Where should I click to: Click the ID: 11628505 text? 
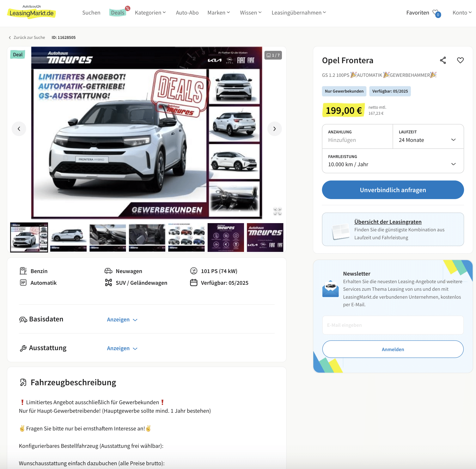click(64, 38)
